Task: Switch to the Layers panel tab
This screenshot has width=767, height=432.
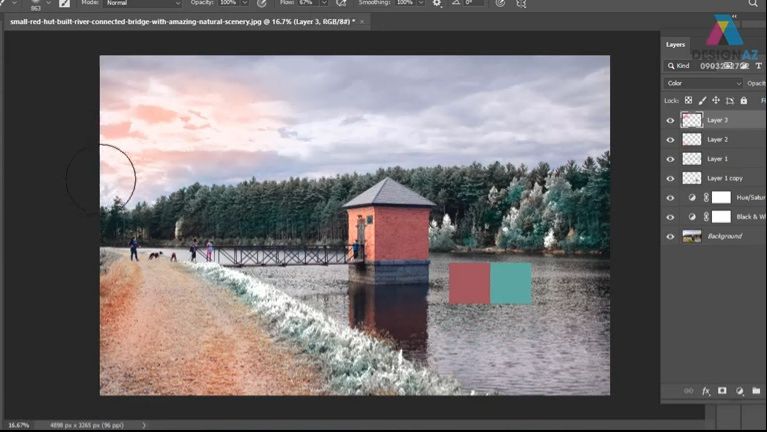Action: [676, 44]
